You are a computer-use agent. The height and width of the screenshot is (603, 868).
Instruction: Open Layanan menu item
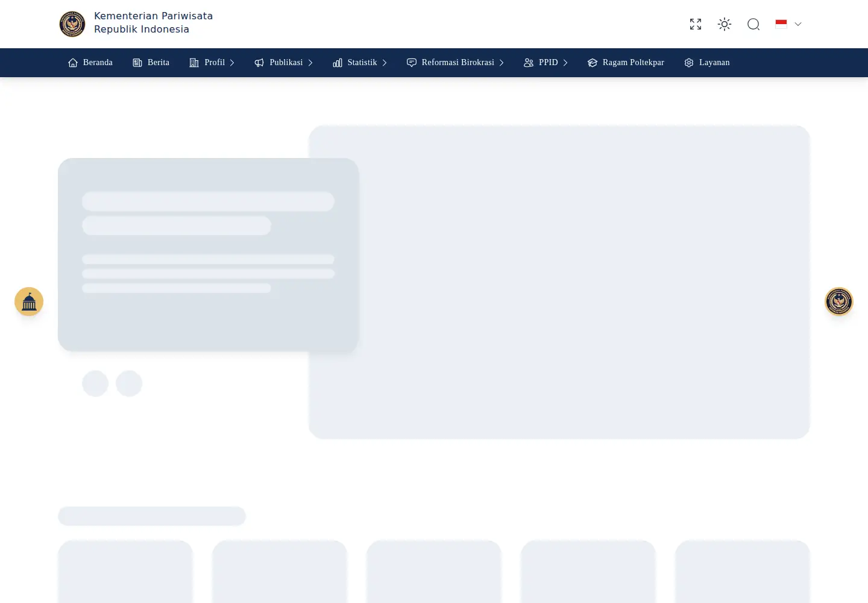tap(707, 63)
